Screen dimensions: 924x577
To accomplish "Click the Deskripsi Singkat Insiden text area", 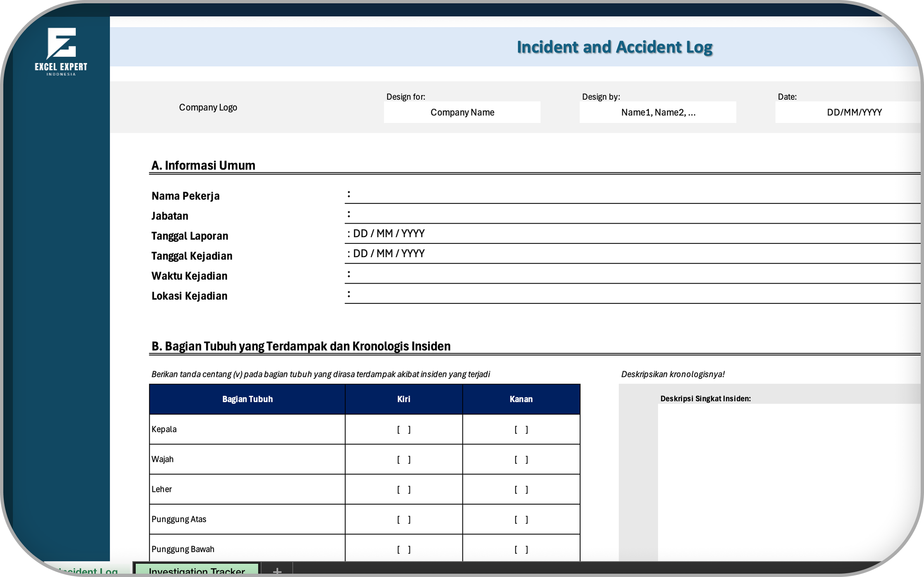I will click(x=785, y=479).
